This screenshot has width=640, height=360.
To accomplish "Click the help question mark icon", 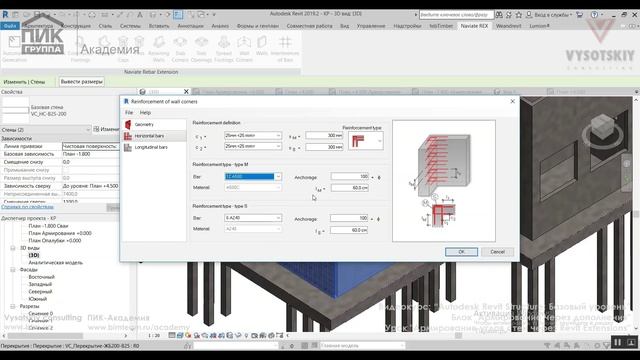I will coord(594,15).
